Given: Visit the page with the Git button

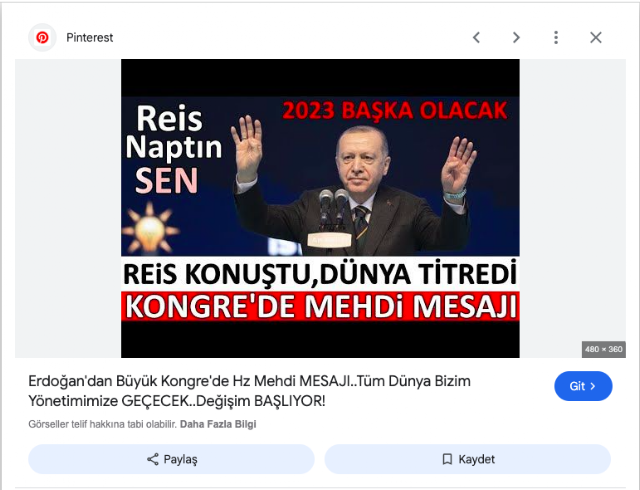Looking at the screenshot, I should point(583,386).
